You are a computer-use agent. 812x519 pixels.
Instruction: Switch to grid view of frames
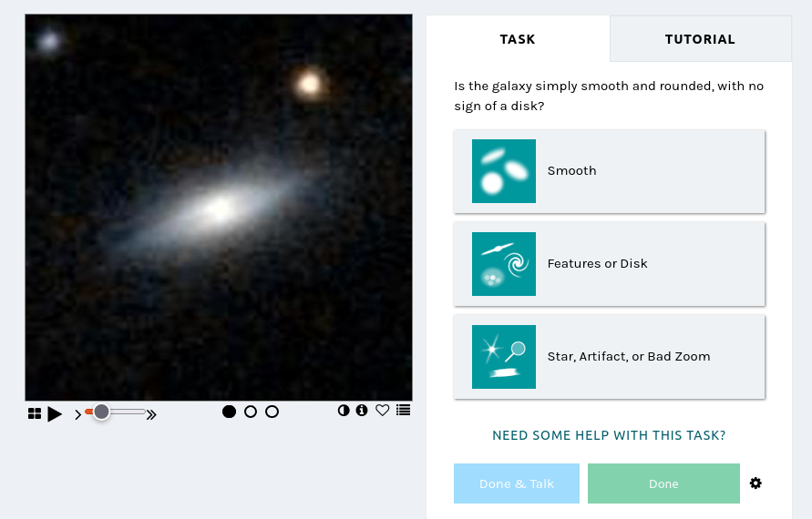click(35, 413)
